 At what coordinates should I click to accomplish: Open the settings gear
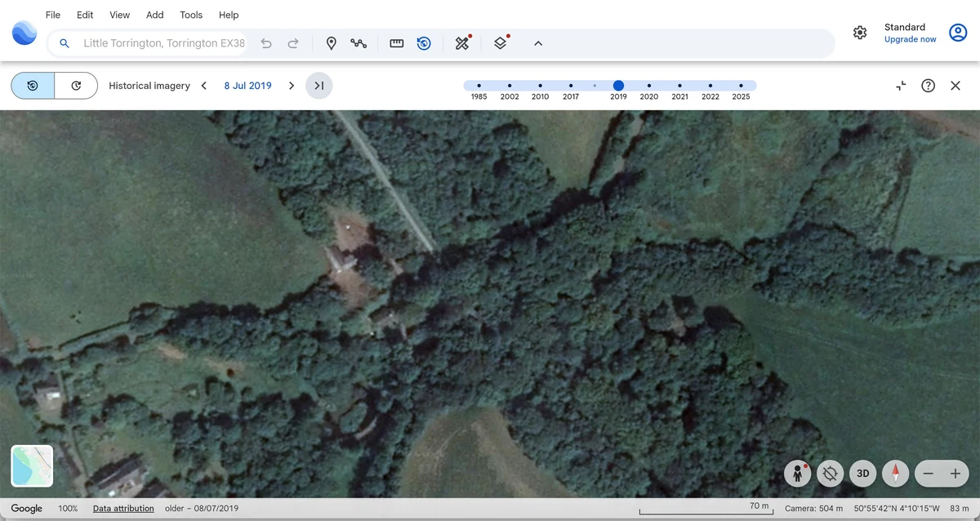point(860,33)
